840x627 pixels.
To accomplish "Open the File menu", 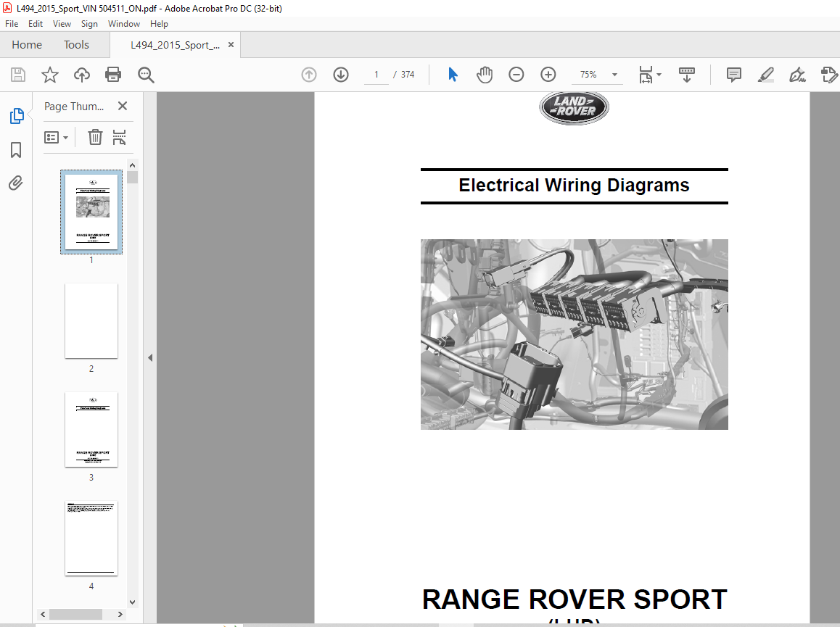I will [12, 24].
